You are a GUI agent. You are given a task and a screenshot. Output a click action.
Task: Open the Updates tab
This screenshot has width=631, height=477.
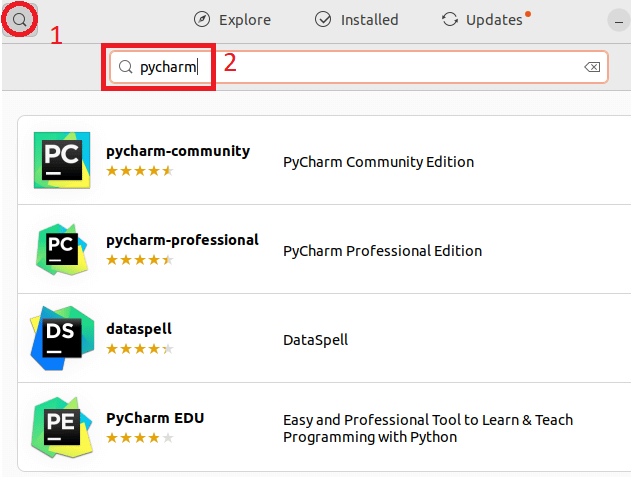coord(486,19)
